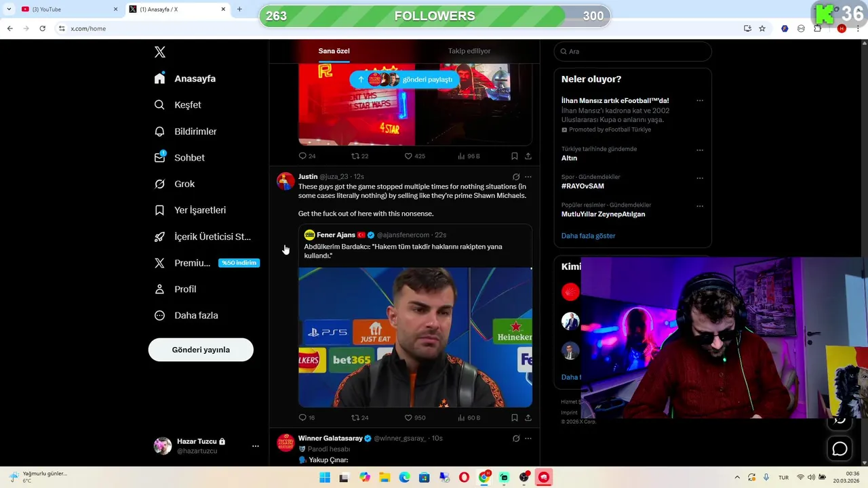
Task: Bookmark the post with 425 likes
Action: click(515, 156)
